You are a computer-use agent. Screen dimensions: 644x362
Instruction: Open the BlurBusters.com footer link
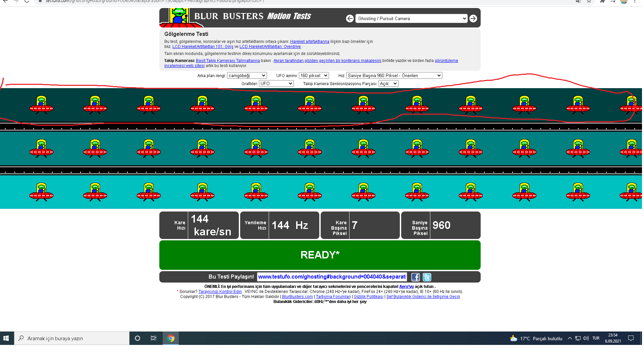[x=297, y=297]
